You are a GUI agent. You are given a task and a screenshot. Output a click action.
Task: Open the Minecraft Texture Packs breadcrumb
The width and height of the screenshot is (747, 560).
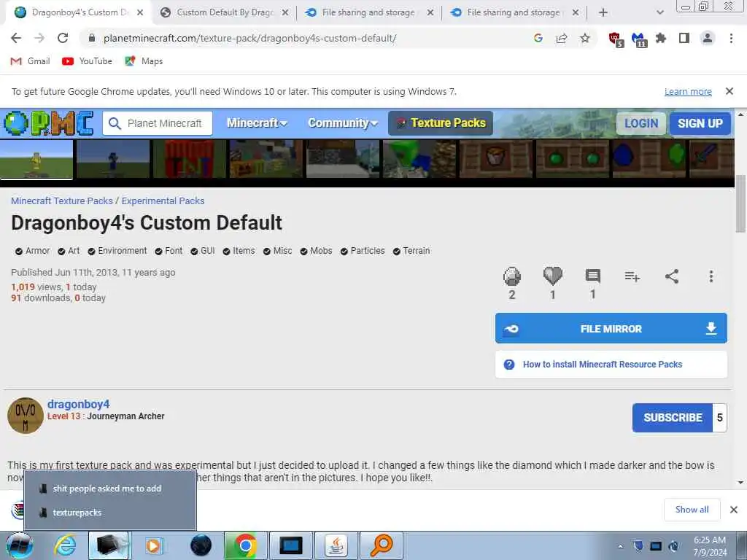click(x=62, y=201)
